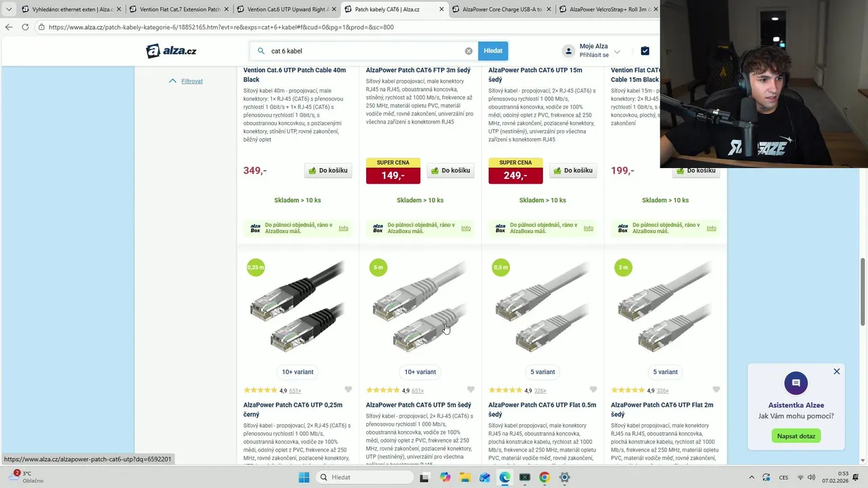Close the Patch kabely CAT6 tab
The height and width of the screenshot is (488, 868).
pos(442,9)
